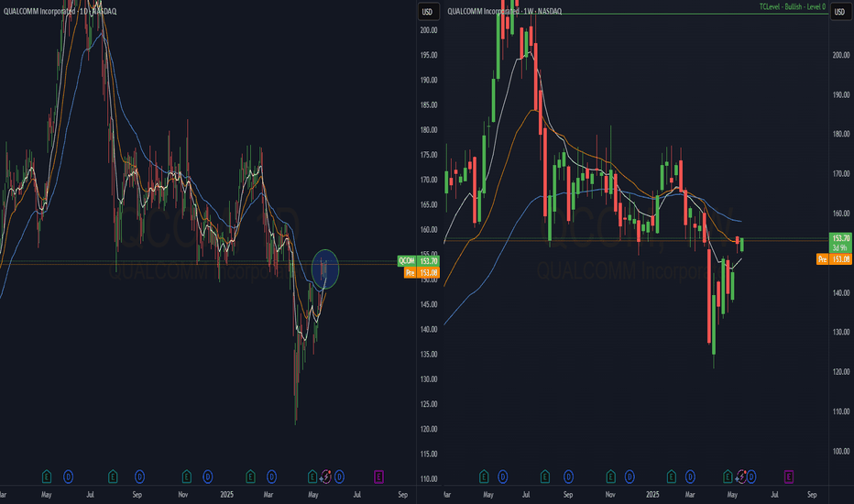The image size is (854, 504).
Task: Click QUALCOMM Incorporated 1D NASDAQ title
Action: [60, 11]
